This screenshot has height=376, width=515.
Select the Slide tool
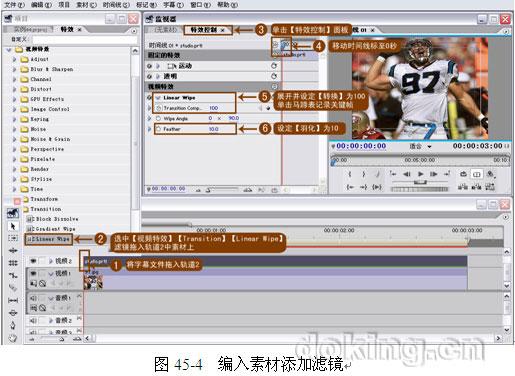pyautogui.click(x=13, y=313)
